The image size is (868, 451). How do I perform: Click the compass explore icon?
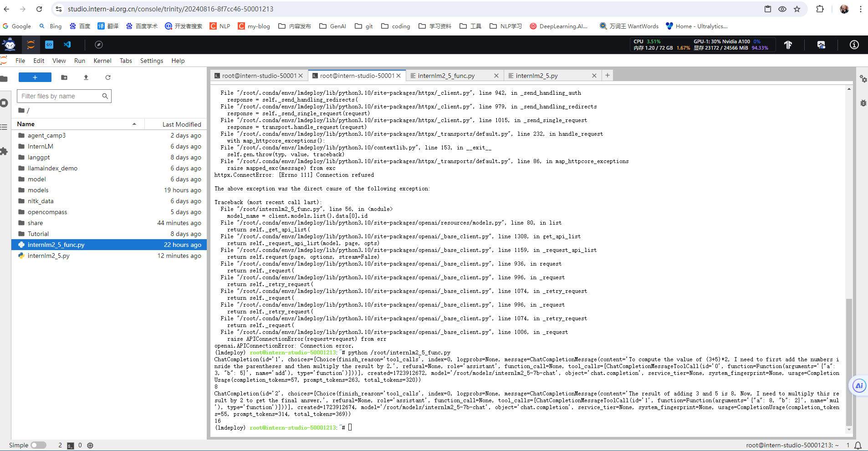pos(99,45)
